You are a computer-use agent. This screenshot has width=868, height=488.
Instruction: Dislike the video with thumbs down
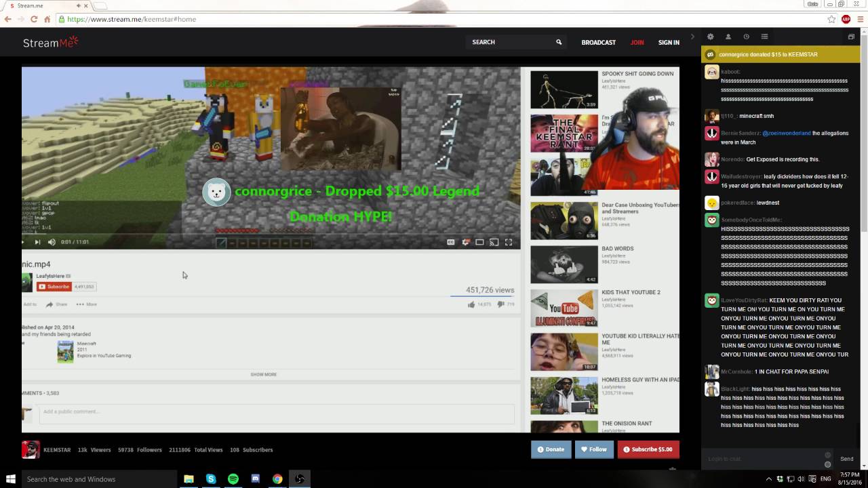pyautogui.click(x=500, y=304)
